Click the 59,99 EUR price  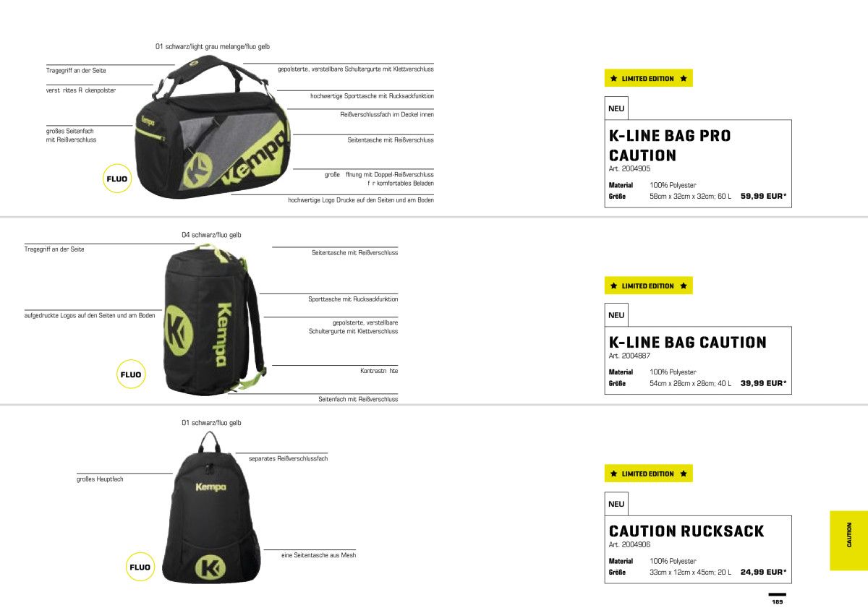click(x=764, y=196)
